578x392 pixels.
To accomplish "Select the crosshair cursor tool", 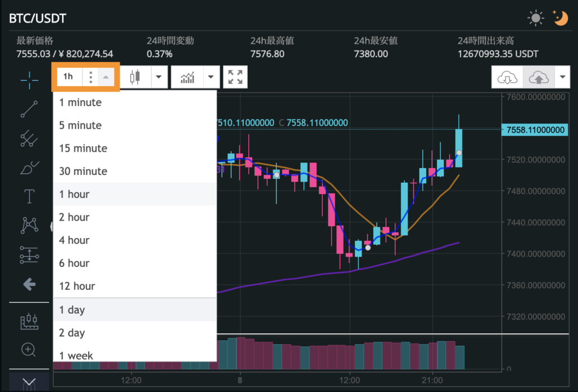I will [29, 80].
